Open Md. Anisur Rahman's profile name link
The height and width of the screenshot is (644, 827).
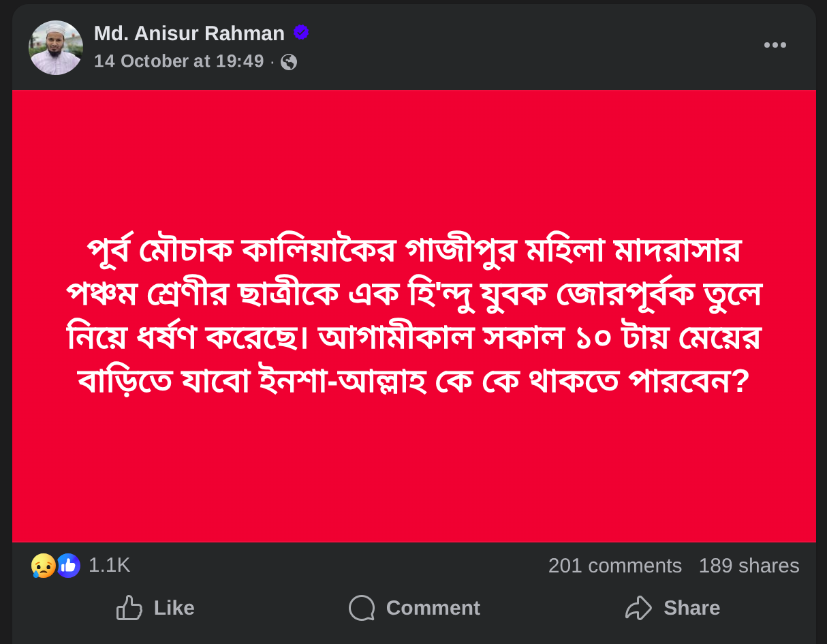click(x=189, y=33)
